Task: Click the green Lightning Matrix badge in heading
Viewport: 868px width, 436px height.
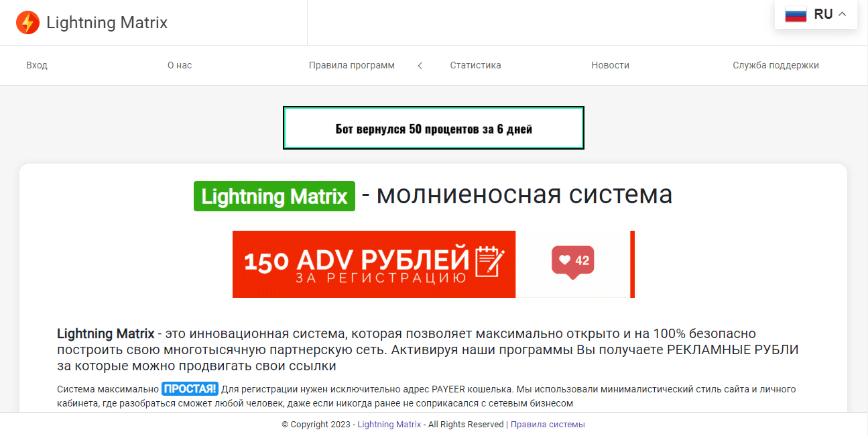Action: pyautogui.click(x=274, y=196)
